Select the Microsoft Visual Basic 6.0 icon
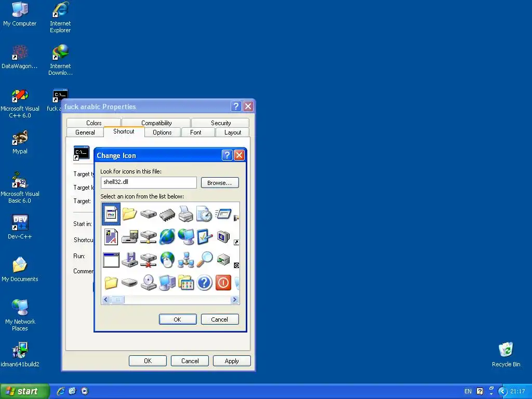Screen dimensions: 532x399 (x=20, y=188)
